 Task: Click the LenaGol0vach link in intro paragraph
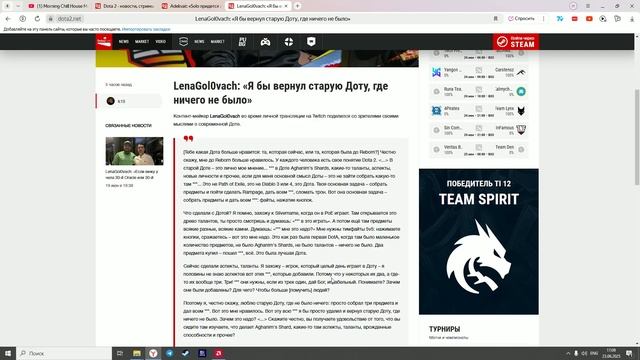(225, 116)
